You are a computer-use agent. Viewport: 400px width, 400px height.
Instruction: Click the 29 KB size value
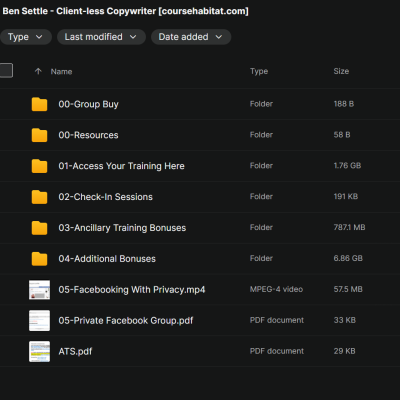tap(344, 351)
